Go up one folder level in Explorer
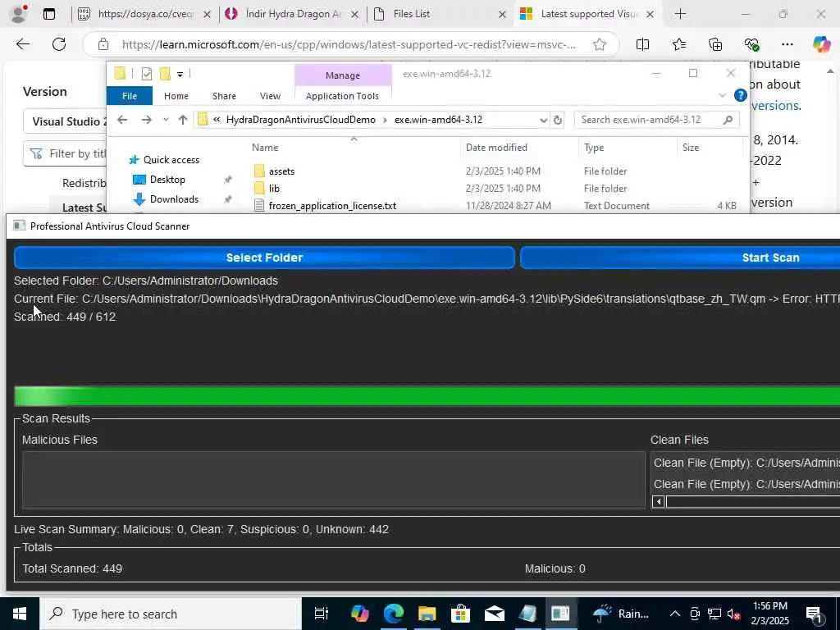This screenshot has height=630, width=840. tap(183, 120)
